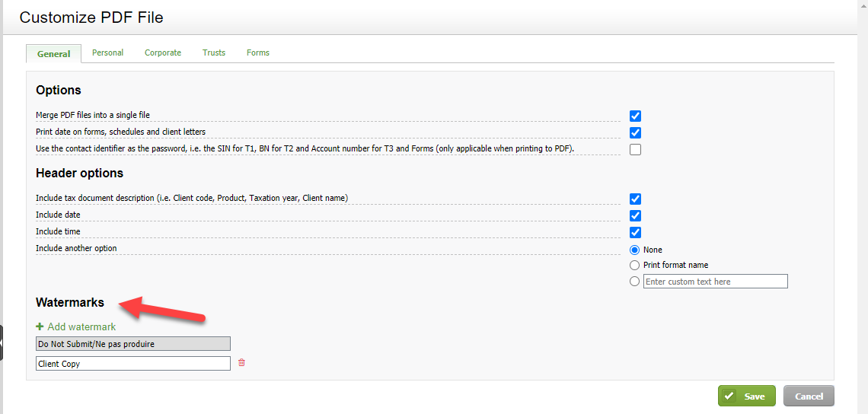Click the collapsed side panel handle on the left edge
Image resolution: width=868 pixels, height=414 pixels.
2,343
